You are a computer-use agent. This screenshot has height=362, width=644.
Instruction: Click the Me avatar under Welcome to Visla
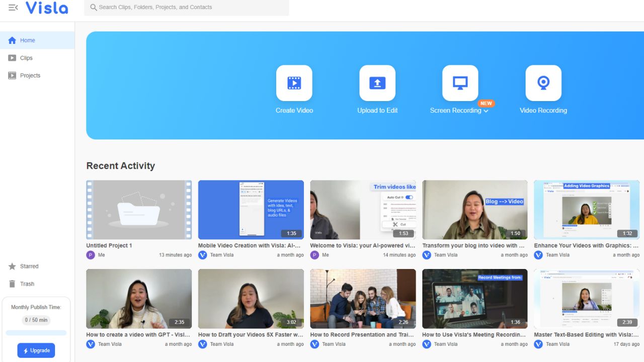coord(314,255)
